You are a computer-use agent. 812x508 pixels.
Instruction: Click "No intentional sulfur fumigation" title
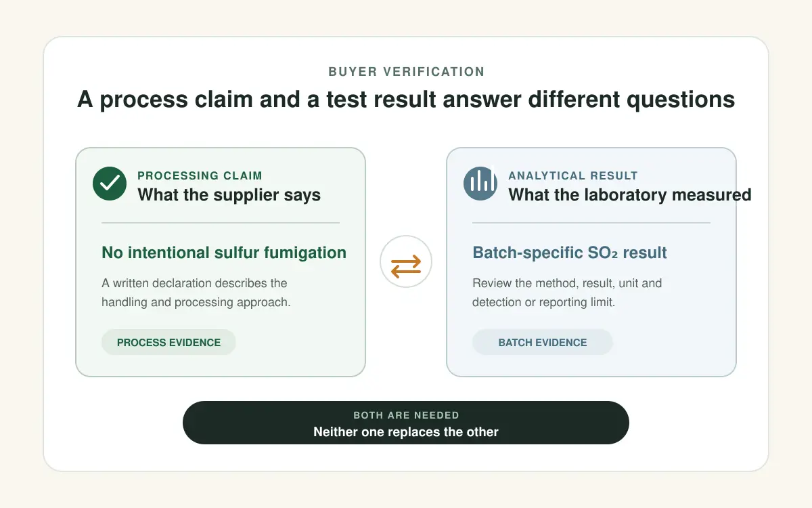[224, 253]
